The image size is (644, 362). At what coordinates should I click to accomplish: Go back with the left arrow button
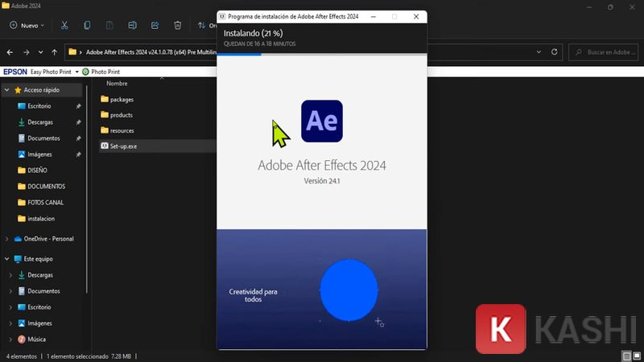[10, 52]
